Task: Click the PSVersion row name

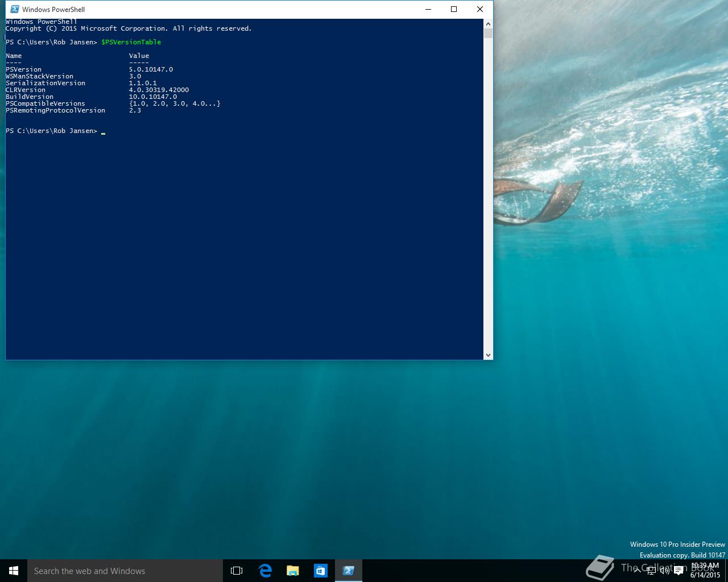Action: pos(23,69)
